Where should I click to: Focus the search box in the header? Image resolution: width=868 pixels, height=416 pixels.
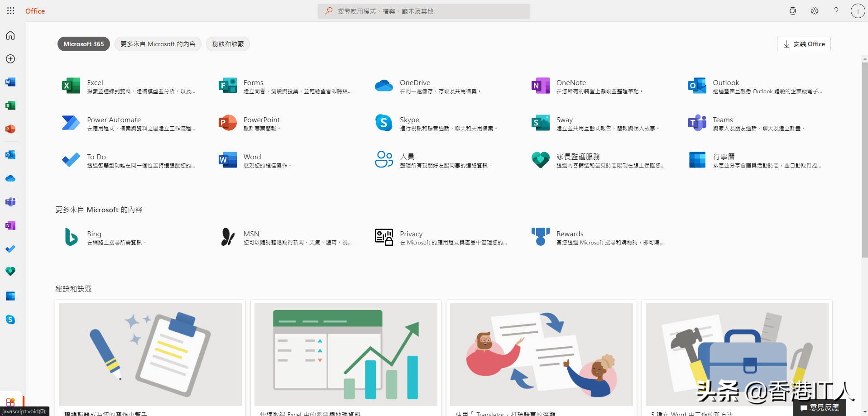(424, 11)
